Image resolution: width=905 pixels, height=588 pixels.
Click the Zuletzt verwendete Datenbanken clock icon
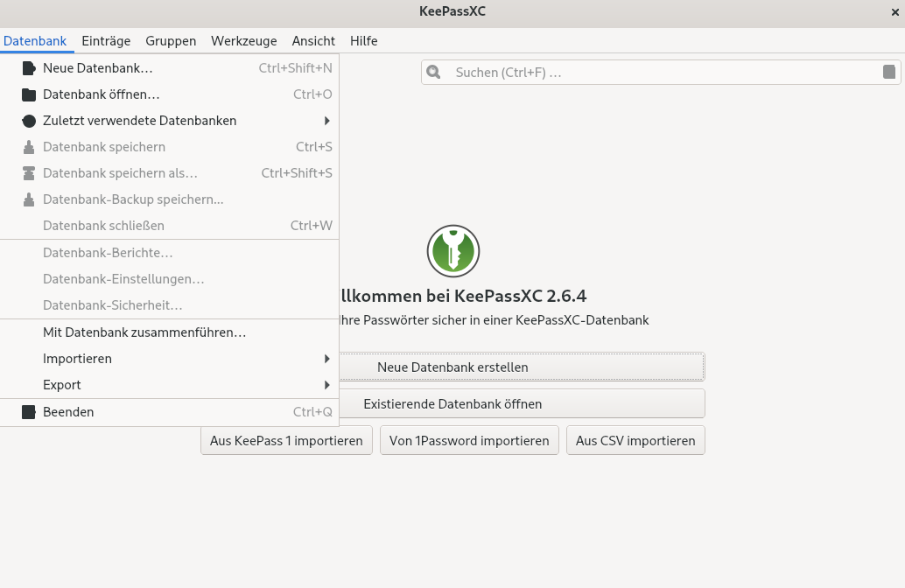(x=29, y=121)
